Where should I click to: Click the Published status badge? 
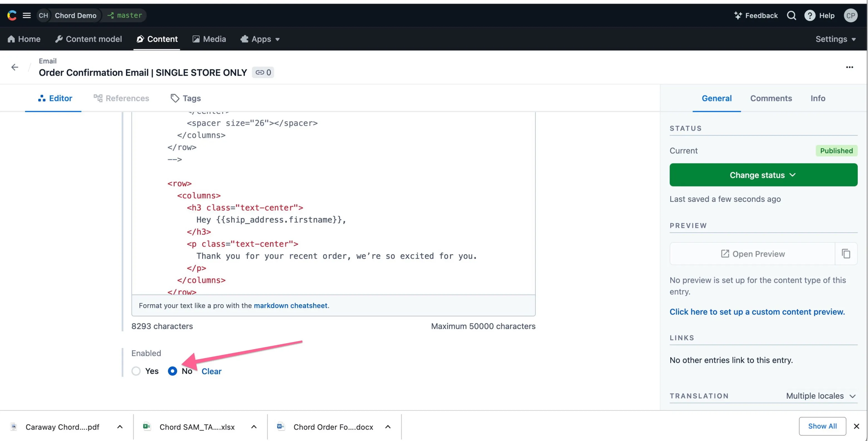pyautogui.click(x=836, y=151)
